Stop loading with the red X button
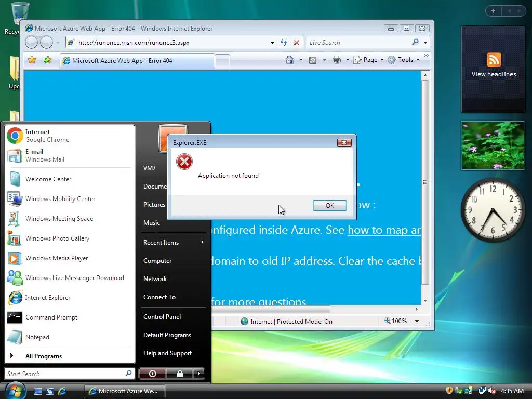The width and height of the screenshot is (532, 399). click(296, 43)
